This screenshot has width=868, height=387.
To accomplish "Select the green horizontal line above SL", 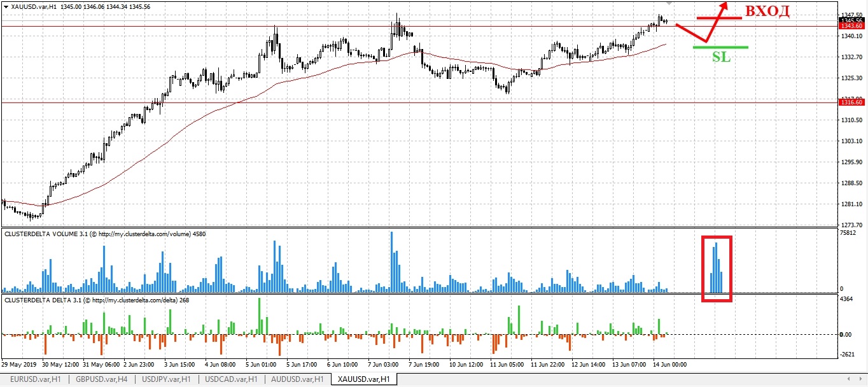I will tap(720, 47).
